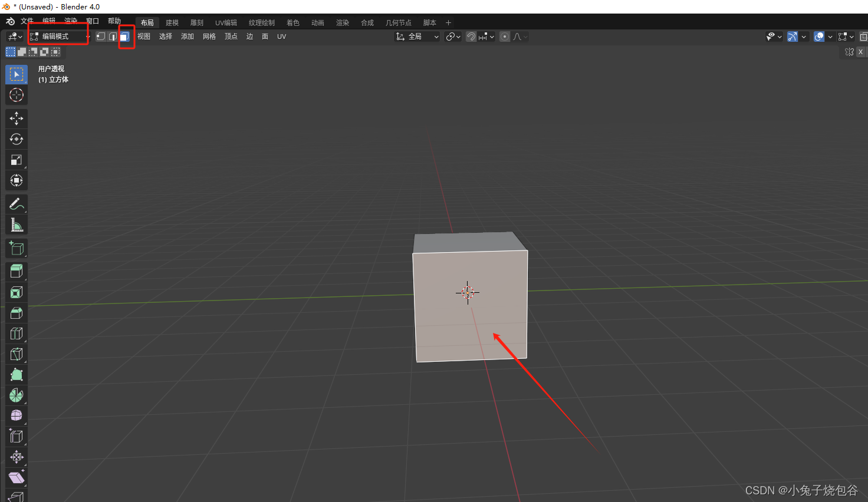Toggle viewport gizmos display
868x502 pixels.
[x=793, y=37]
